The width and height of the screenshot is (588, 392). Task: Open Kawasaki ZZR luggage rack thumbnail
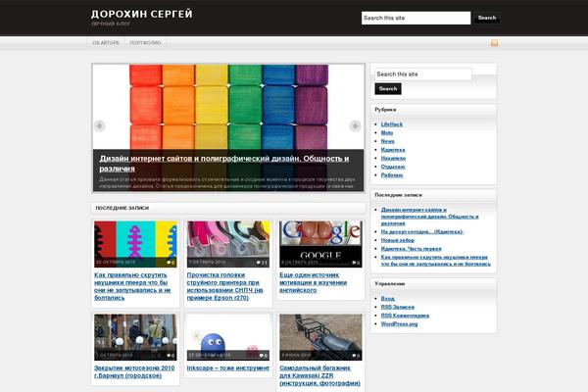click(x=320, y=337)
